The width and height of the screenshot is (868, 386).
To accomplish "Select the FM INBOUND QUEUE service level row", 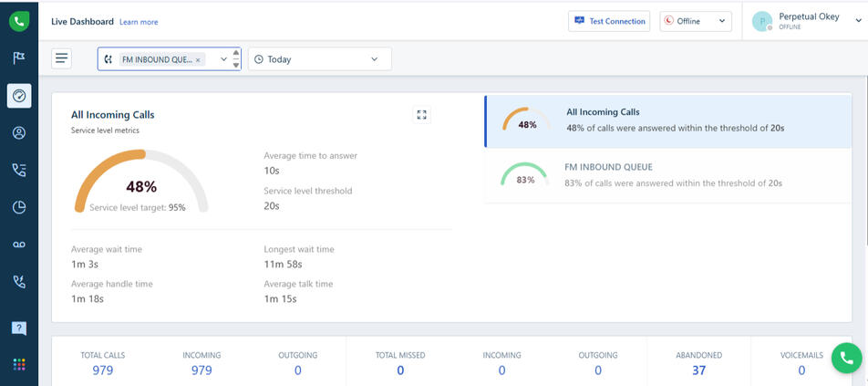I will pyautogui.click(x=668, y=175).
